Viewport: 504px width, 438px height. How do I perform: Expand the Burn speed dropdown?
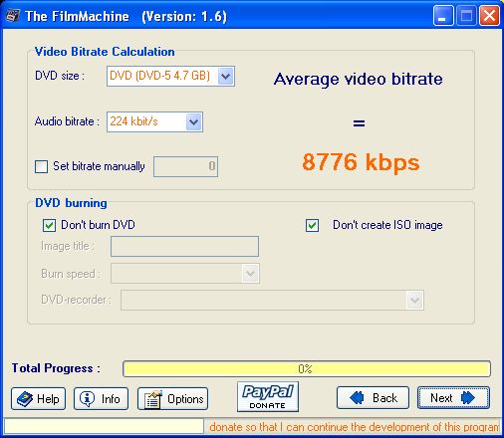tap(250, 274)
